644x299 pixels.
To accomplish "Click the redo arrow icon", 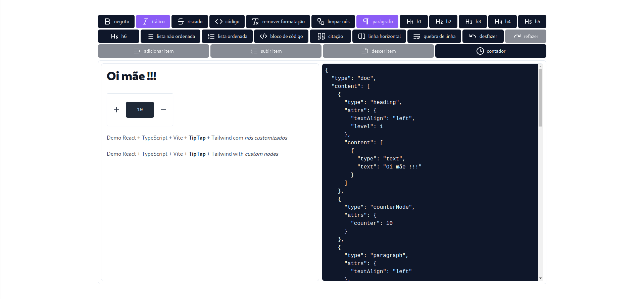I will (x=517, y=36).
